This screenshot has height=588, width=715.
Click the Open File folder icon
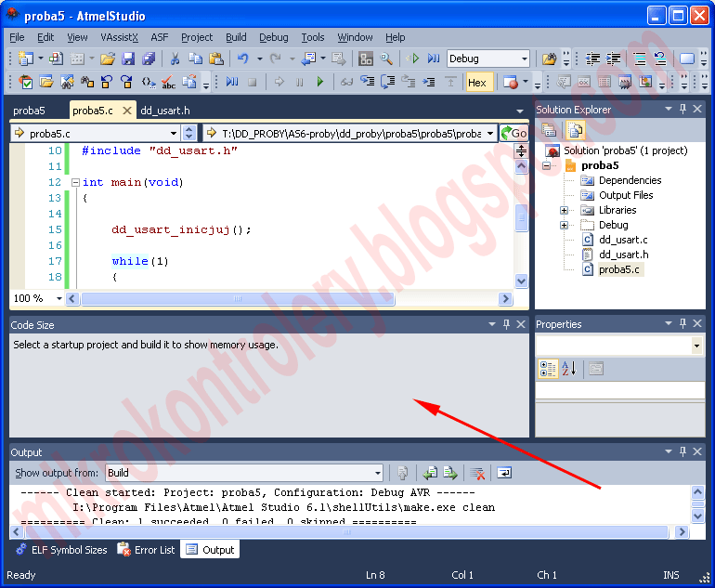pos(108,59)
